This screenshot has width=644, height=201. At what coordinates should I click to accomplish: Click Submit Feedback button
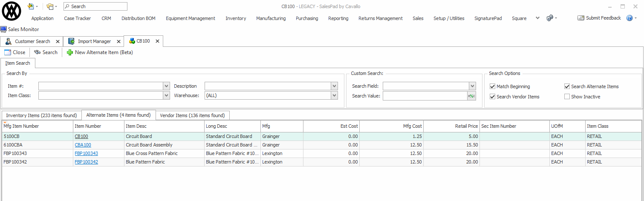599,18
